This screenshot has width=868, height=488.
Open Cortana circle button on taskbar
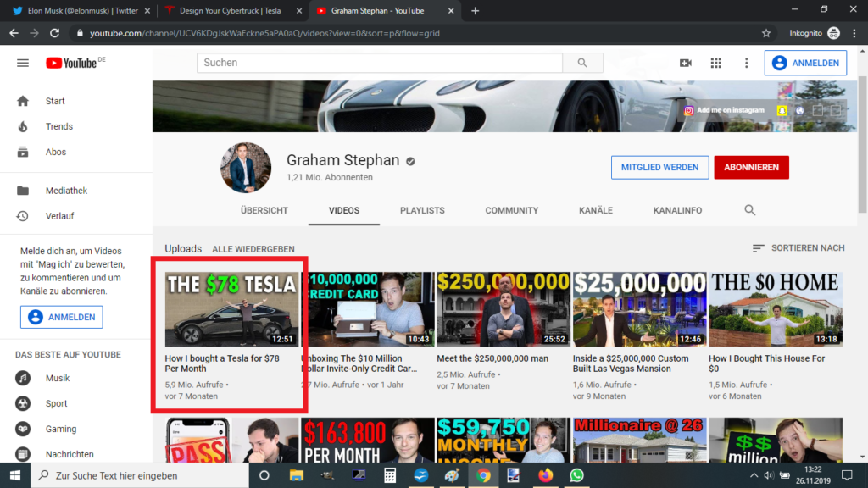pos(264,475)
